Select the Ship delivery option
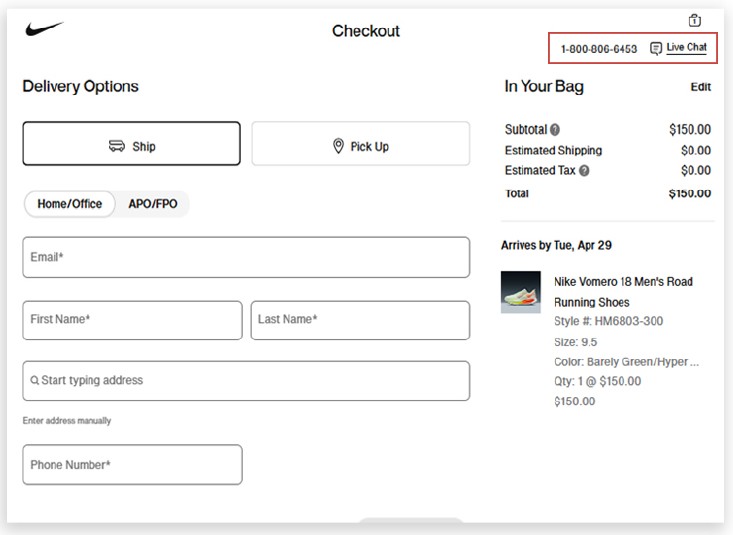Viewport: 733px width, 535px height. click(x=131, y=144)
